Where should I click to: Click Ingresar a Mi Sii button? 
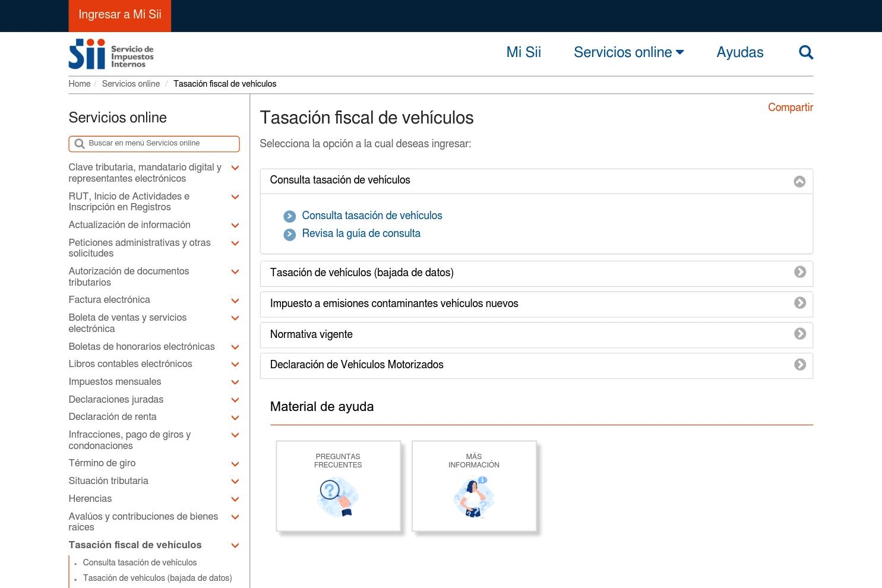(120, 15)
